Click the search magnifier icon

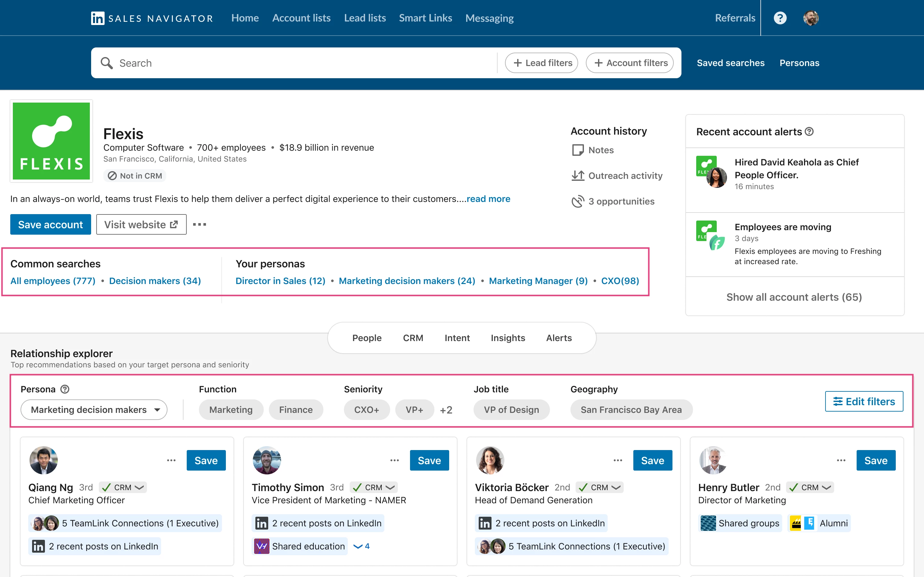coord(107,63)
